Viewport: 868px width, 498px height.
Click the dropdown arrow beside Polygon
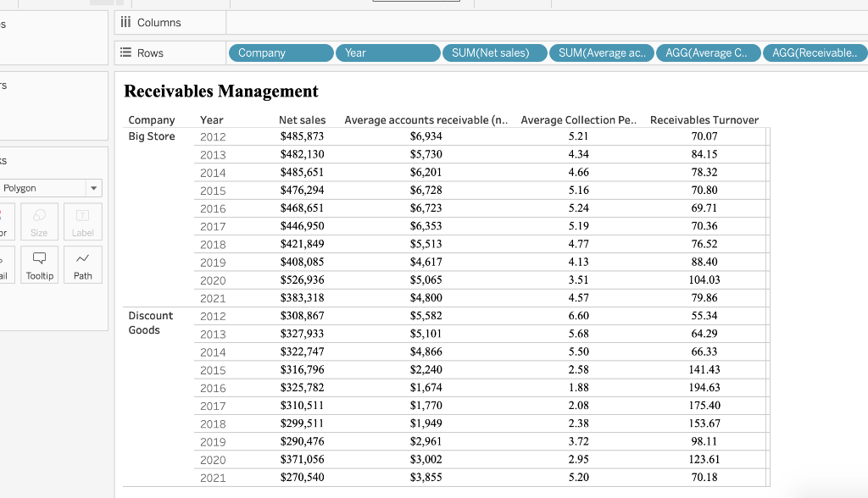tap(95, 188)
